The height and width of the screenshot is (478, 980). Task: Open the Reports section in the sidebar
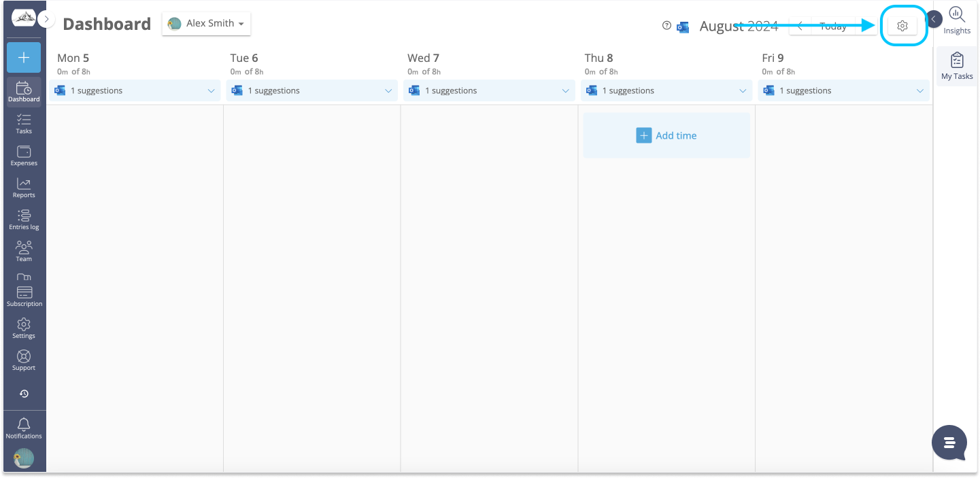[x=24, y=186]
